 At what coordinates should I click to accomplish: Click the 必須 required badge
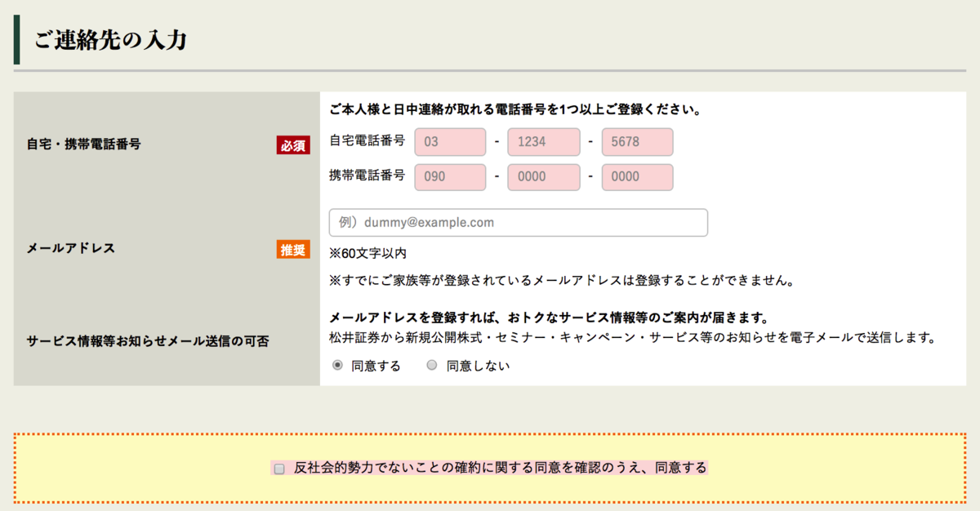click(x=293, y=145)
